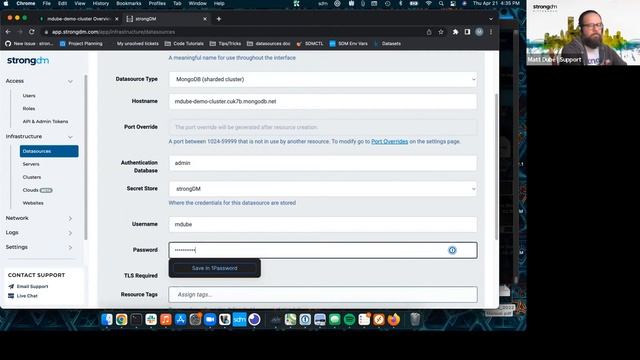The width and height of the screenshot is (640, 360).
Task: Open the tab search chevron in Chrome
Action: (x=491, y=19)
